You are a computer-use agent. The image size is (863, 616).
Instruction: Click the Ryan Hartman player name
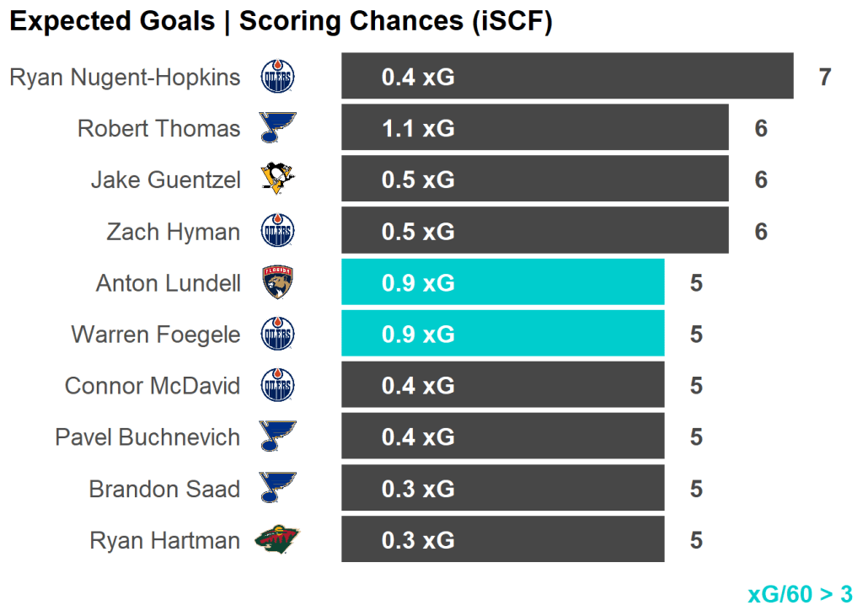(164, 540)
